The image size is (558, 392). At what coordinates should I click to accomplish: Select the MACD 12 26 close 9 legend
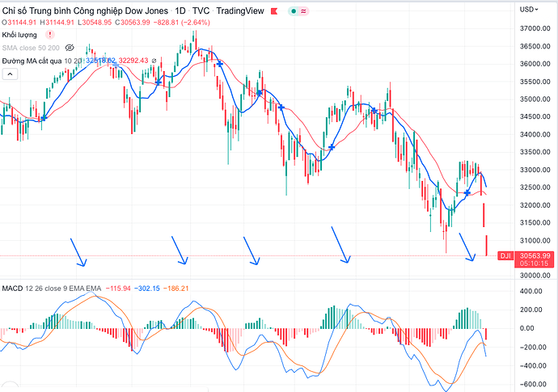tap(52, 289)
